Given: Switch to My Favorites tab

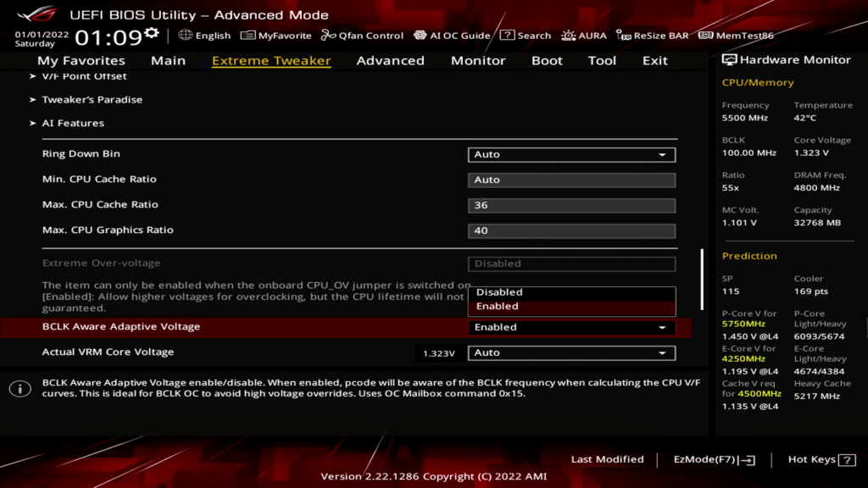Looking at the screenshot, I should point(81,60).
